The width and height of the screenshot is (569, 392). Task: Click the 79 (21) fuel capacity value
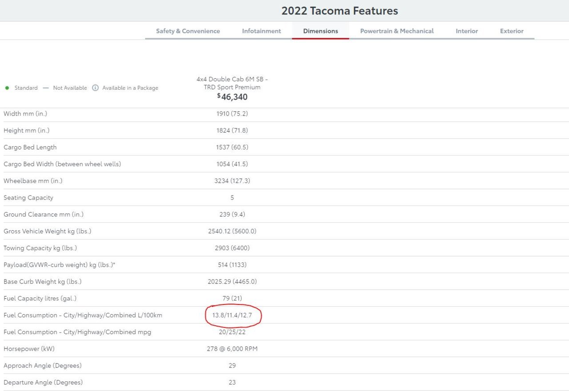[232, 298]
